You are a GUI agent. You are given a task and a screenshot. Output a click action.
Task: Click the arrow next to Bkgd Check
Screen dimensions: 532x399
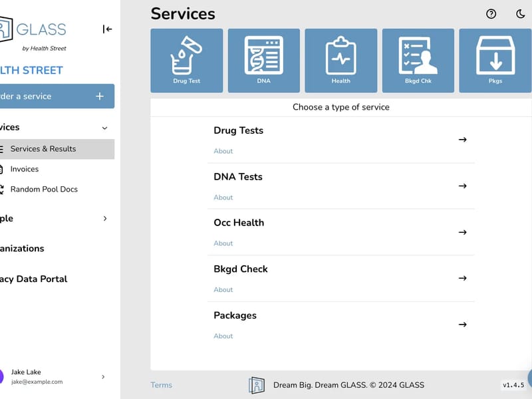click(462, 278)
